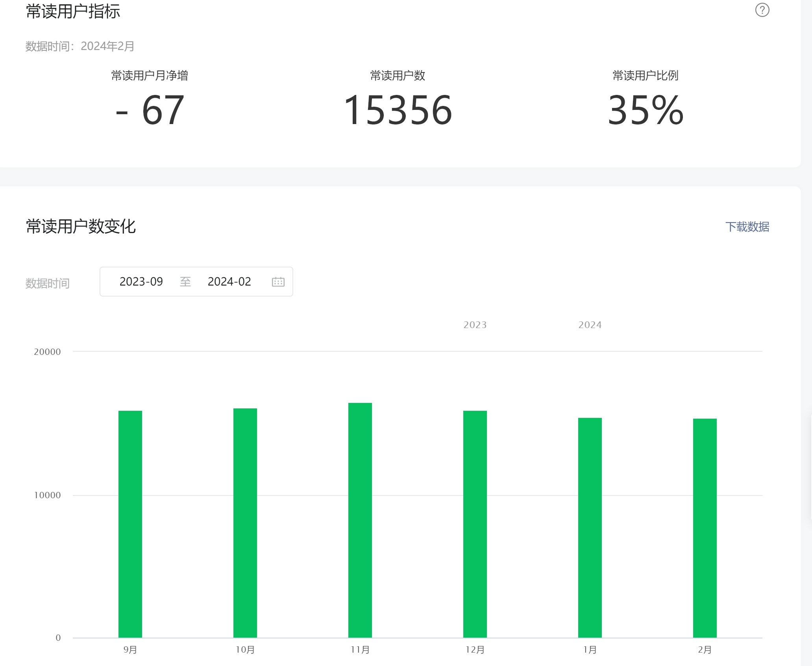This screenshot has width=812, height=666.
Task: Click the October green bar
Action: [x=245, y=523]
